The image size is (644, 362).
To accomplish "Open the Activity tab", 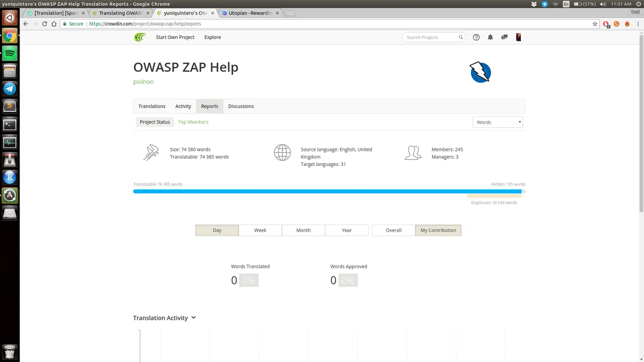I will click(183, 106).
